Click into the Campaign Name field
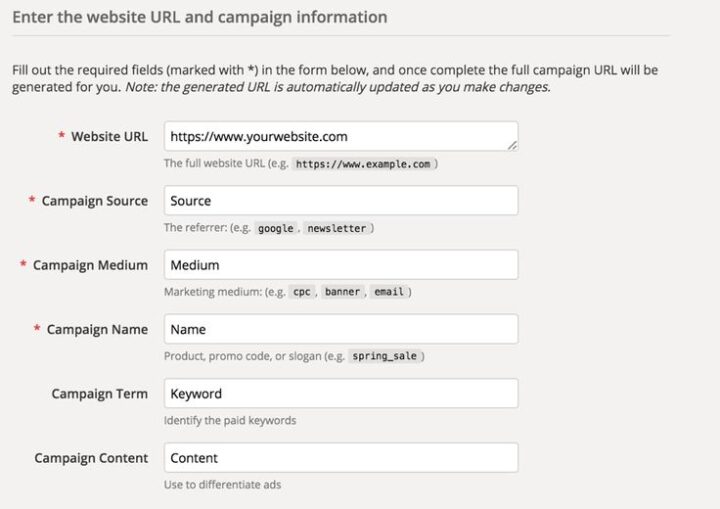720x509 pixels. [x=340, y=329]
